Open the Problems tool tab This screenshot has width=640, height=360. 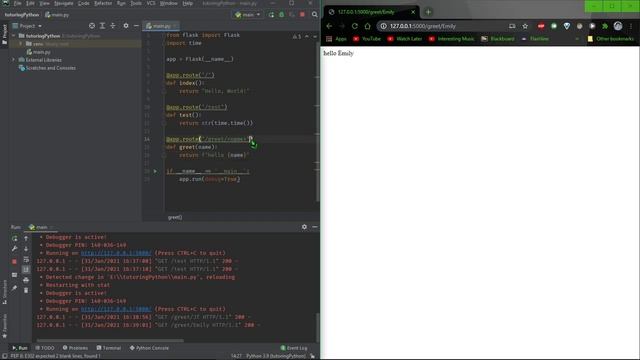click(76, 348)
